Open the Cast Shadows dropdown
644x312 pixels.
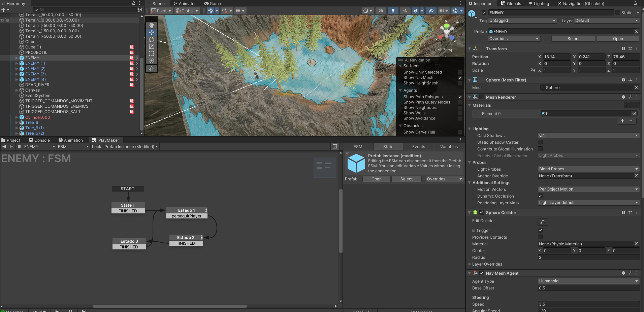coord(588,135)
